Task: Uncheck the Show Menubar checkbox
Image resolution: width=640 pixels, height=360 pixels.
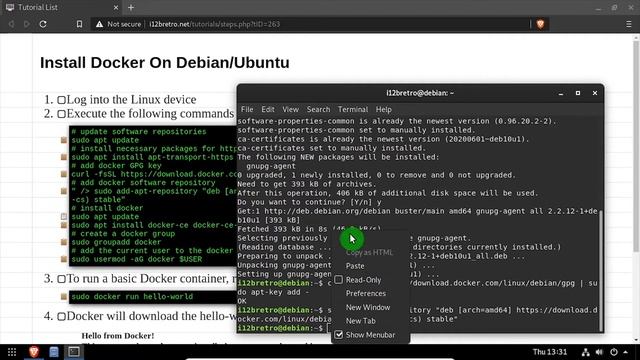Action: click(339, 335)
